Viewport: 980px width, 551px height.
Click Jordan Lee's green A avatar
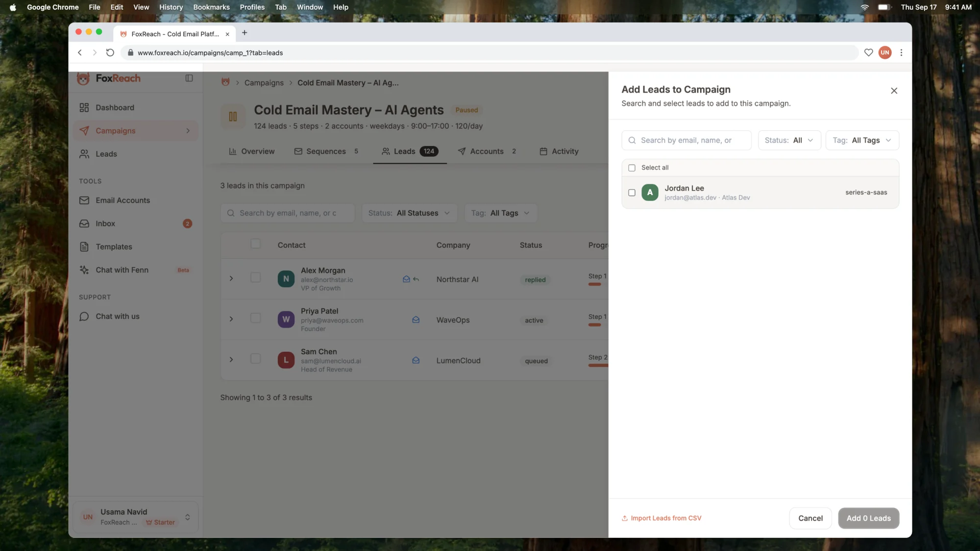tap(650, 192)
